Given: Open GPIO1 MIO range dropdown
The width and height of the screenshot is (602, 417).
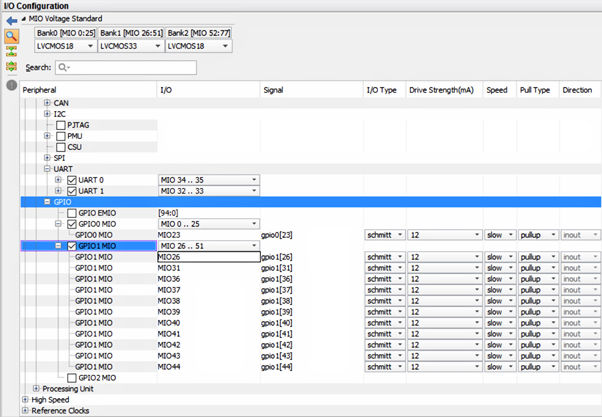Looking at the screenshot, I should coord(208,246).
